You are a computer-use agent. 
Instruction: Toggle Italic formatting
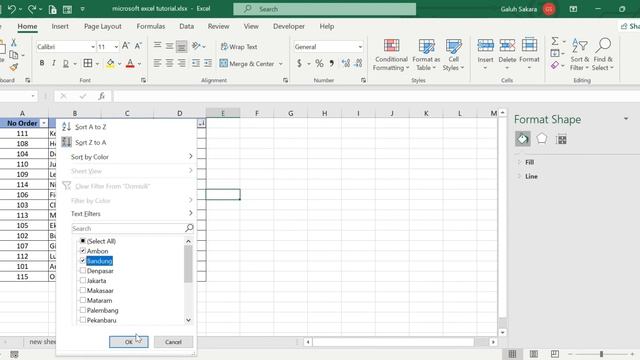tap(53, 63)
